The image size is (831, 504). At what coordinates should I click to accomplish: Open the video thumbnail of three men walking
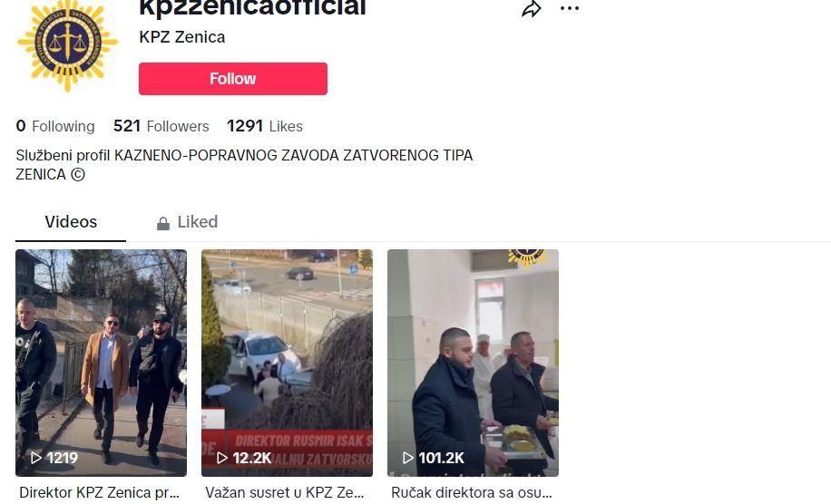point(102,363)
